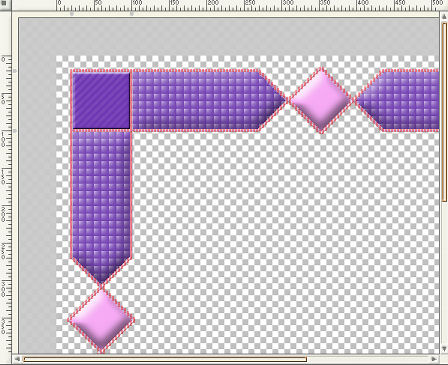Click the pink diamond on the top border
Screen dimensions: 448x365
[321, 100]
